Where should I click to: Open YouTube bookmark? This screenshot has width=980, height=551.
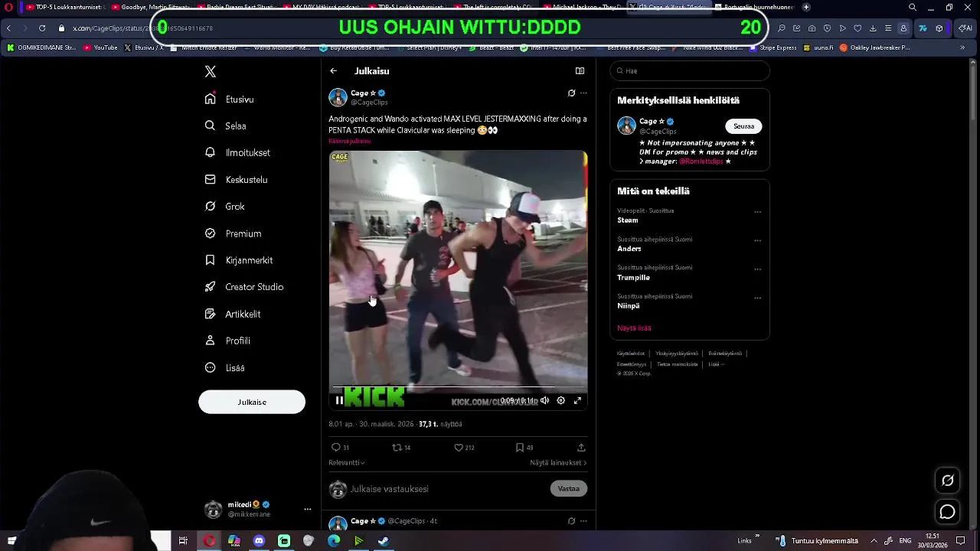[x=100, y=47]
